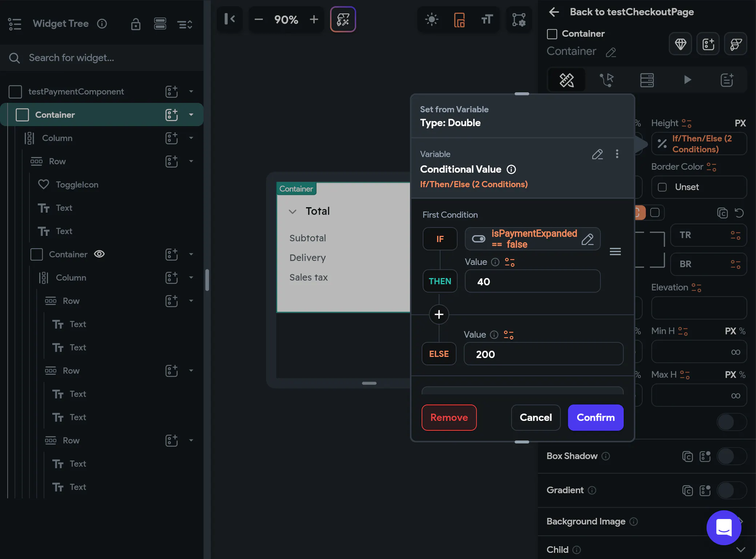The image size is (756, 559).
Task: Click plus to add condition branch
Action: click(x=439, y=314)
